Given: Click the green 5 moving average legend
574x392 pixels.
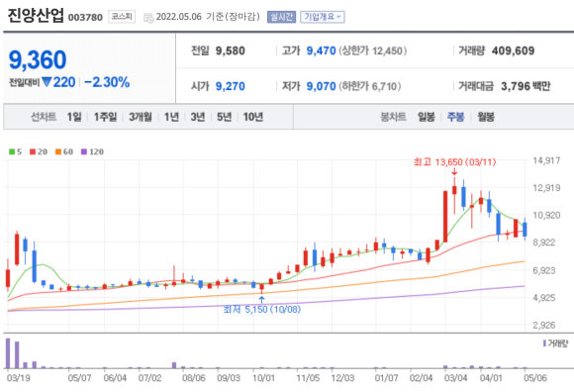Looking at the screenshot, I should (16, 151).
